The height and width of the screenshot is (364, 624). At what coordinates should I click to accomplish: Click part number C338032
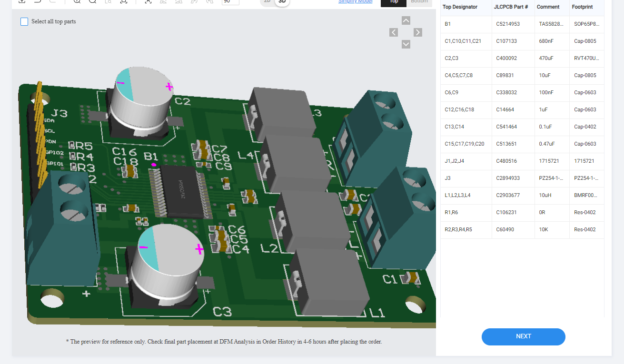(x=506, y=92)
